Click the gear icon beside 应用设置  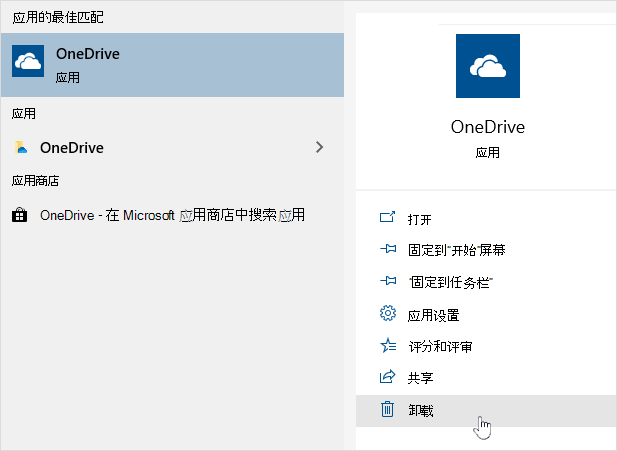[x=388, y=313]
